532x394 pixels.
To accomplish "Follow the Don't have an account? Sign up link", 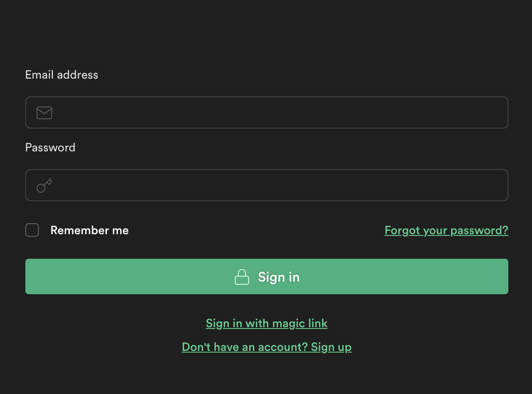I will click(x=266, y=347).
